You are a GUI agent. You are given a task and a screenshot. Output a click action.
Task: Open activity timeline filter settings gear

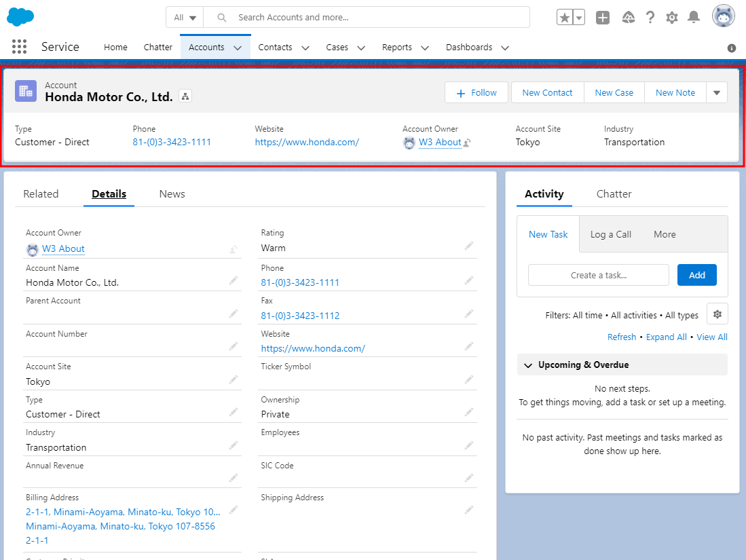point(717,314)
